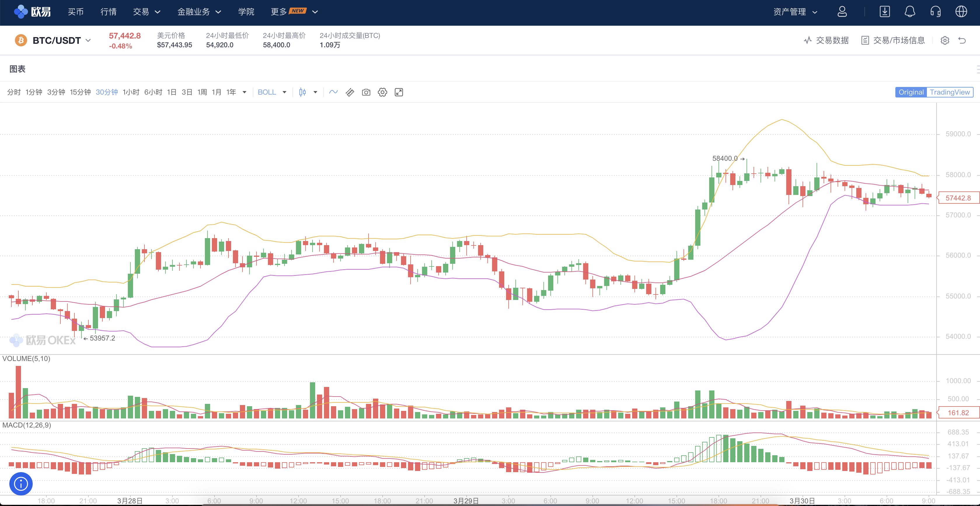The width and height of the screenshot is (980, 506).
Task: Switch chart to TradingView mode
Action: pyautogui.click(x=950, y=92)
